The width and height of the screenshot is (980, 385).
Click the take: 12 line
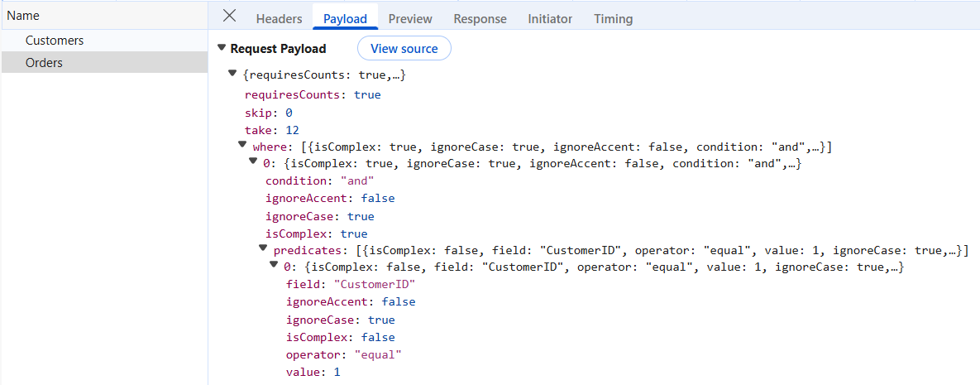pyautogui.click(x=272, y=130)
